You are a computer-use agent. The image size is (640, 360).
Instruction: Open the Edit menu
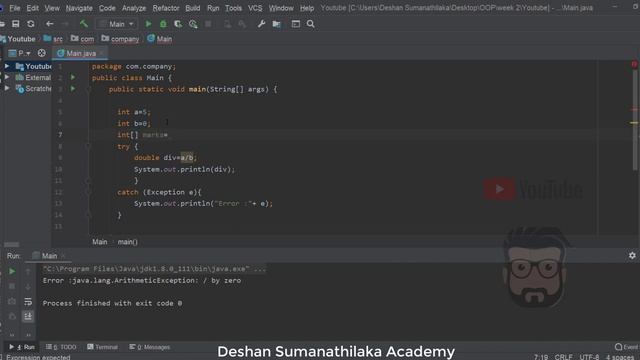32,8
